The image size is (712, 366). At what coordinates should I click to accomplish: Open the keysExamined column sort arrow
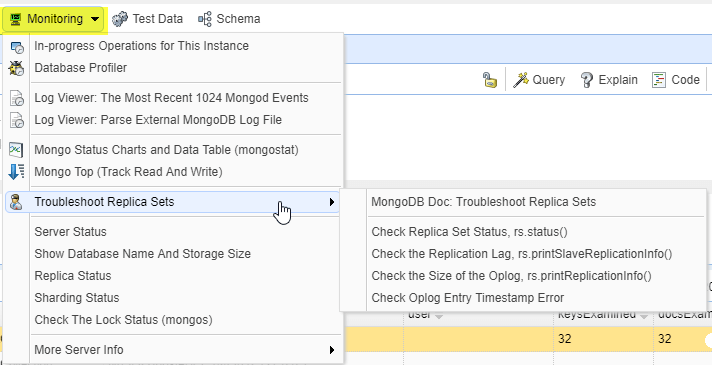(644, 316)
